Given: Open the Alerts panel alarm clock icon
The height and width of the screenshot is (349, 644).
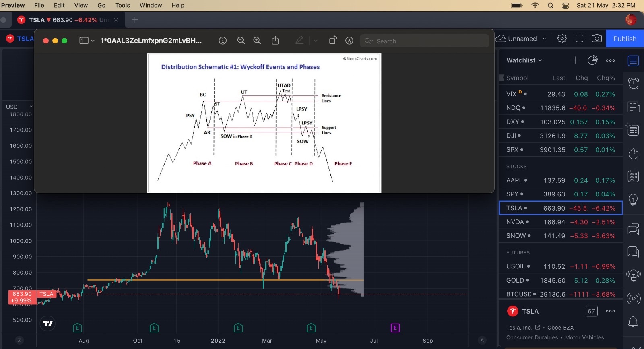Looking at the screenshot, I should coord(633,83).
